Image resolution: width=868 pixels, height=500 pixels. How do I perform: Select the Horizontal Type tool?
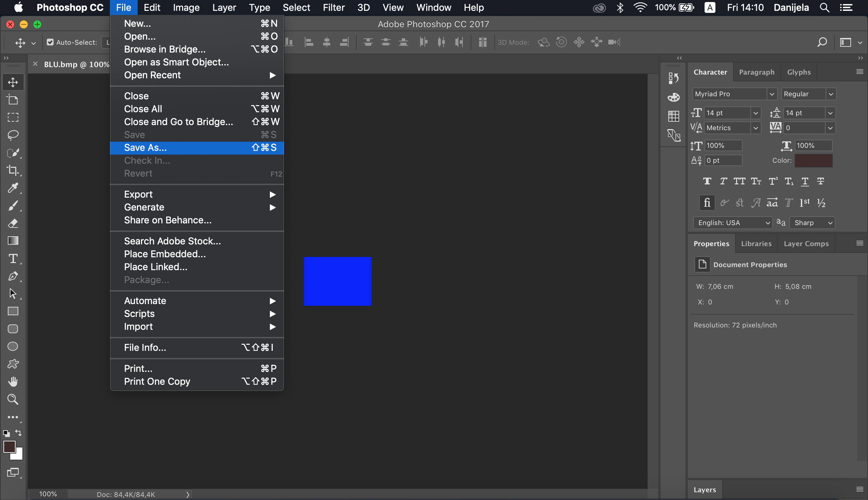tap(13, 259)
